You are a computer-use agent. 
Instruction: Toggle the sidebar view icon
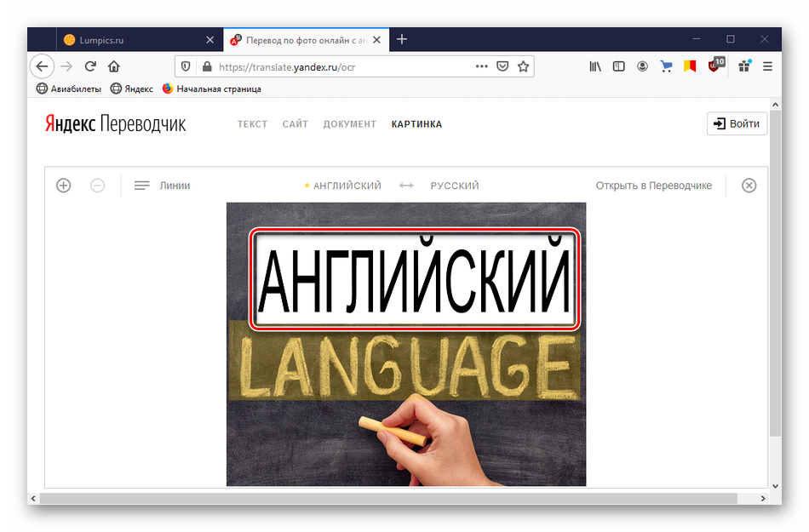(619, 66)
